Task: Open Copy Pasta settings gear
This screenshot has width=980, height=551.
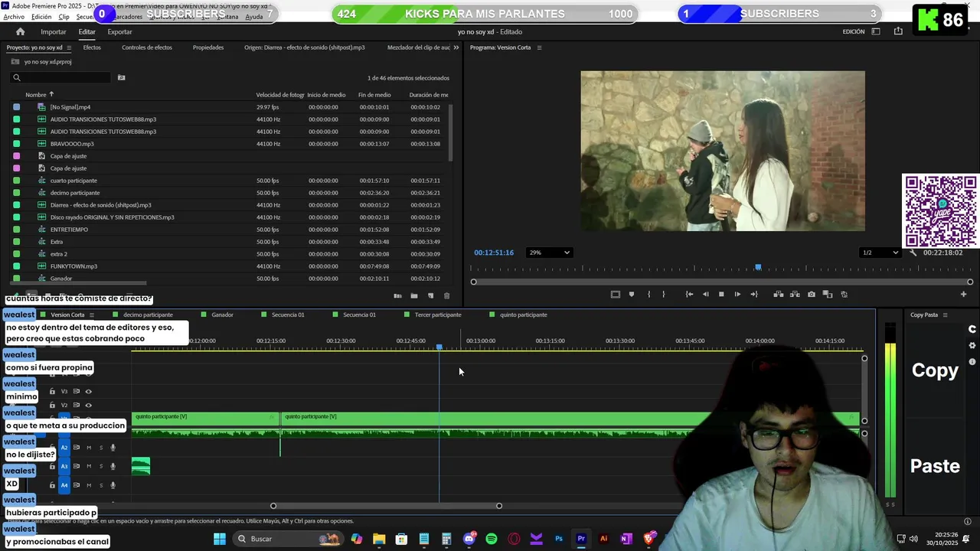Action: (972, 345)
